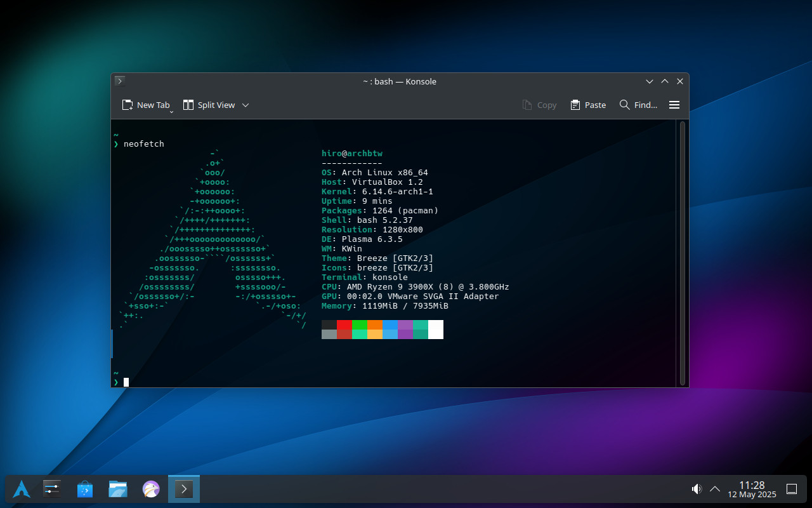Open the Arch application launcher
Viewport: 812px width, 508px height.
22,489
